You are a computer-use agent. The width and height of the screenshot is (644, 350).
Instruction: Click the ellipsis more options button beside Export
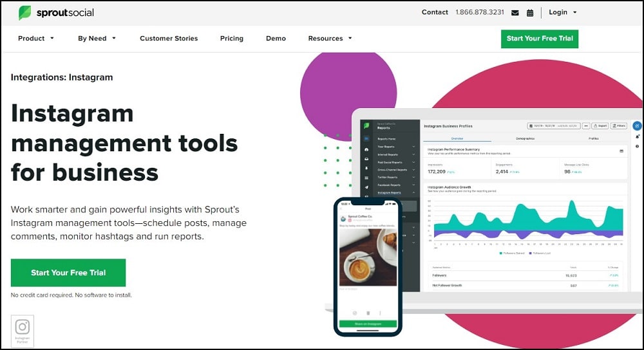click(x=586, y=126)
